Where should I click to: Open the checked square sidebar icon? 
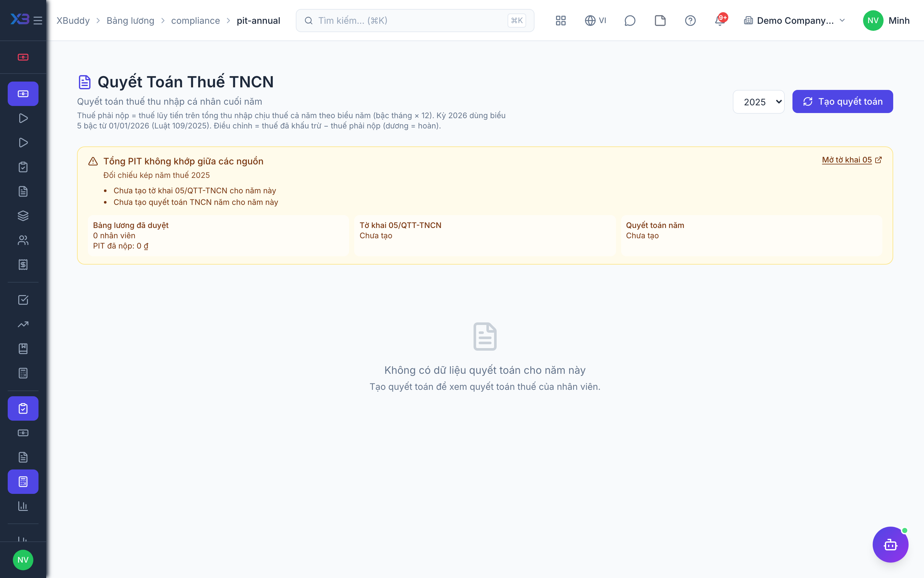coord(23,300)
